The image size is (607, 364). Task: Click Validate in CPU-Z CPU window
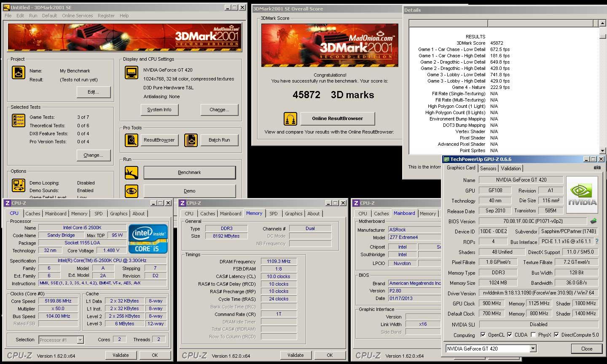coord(121,355)
